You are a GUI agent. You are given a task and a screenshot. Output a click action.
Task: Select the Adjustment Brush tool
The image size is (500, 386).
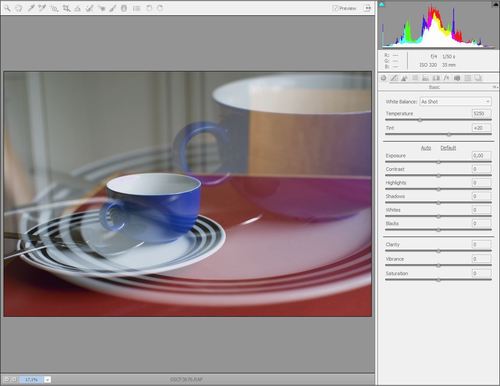[x=113, y=8]
